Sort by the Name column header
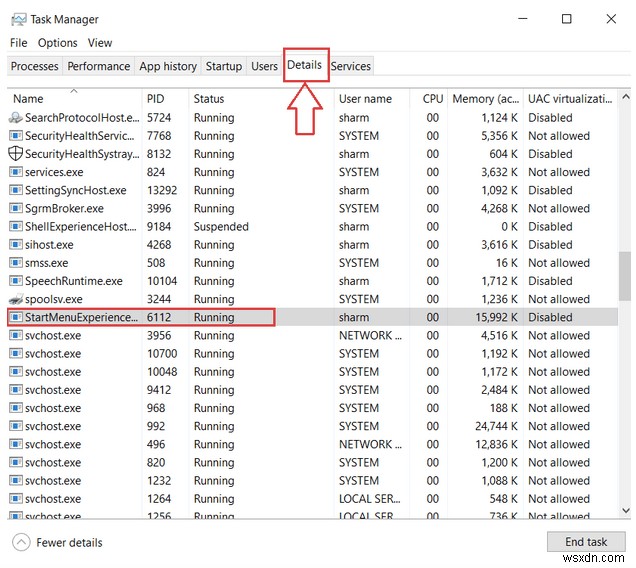 (x=75, y=99)
